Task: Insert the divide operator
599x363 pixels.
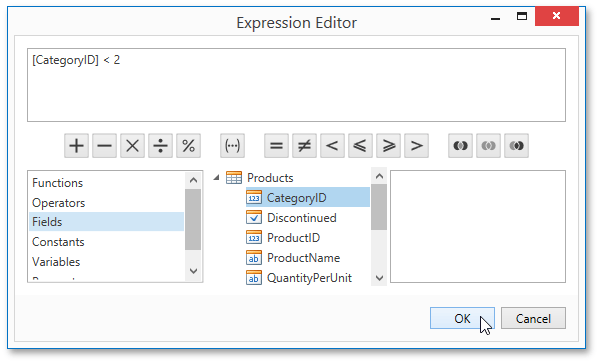Action: (x=160, y=146)
